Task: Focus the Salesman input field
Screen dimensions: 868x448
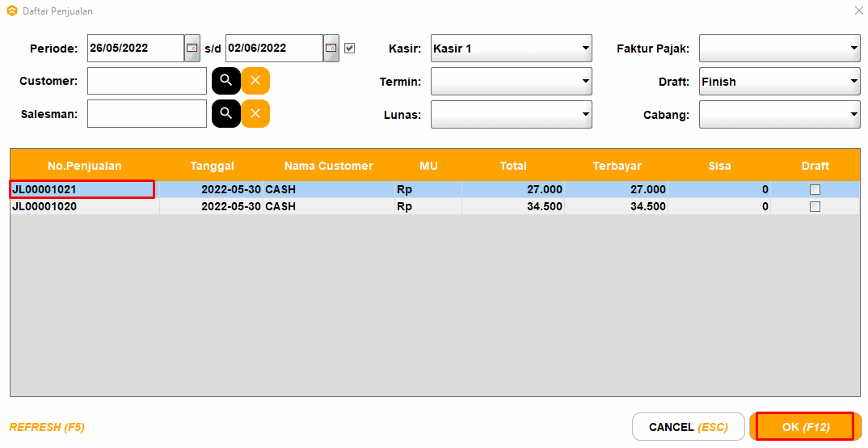Action: pos(147,113)
